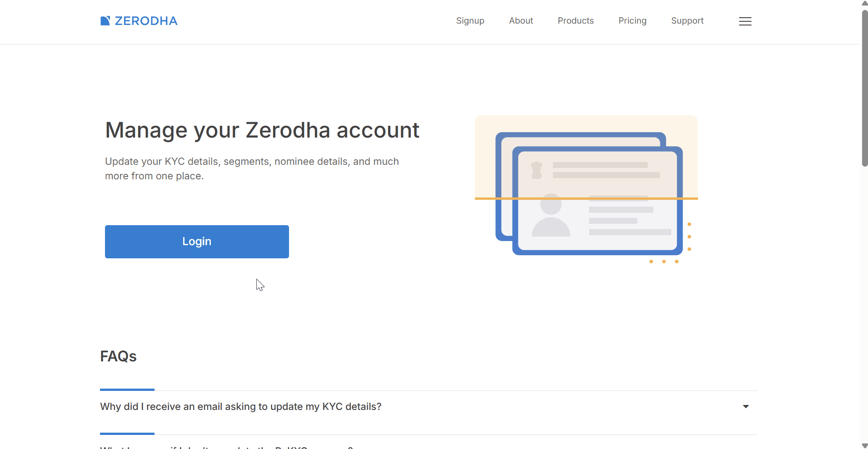The width and height of the screenshot is (868, 449).
Task: Click the FAQs section heading
Action: [118, 356]
